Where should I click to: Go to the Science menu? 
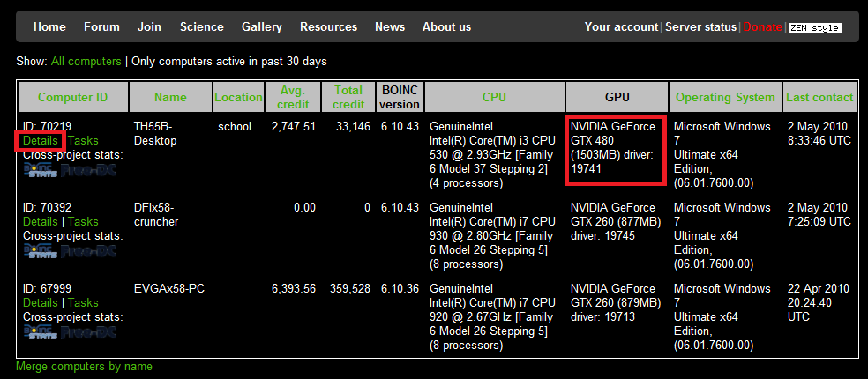pyautogui.click(x=202, y=26)
